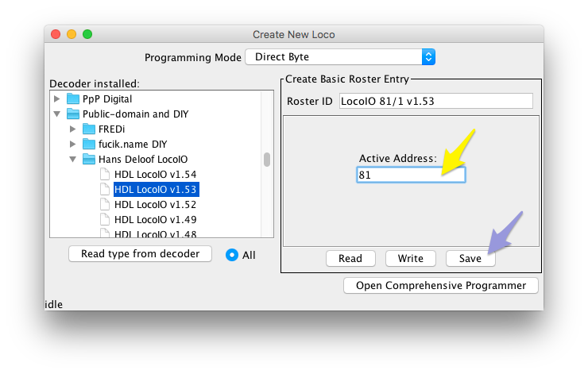The width and height of the screenshot is (588, 374).
Task: Click the Active Address input field
Action: point(410,175)
